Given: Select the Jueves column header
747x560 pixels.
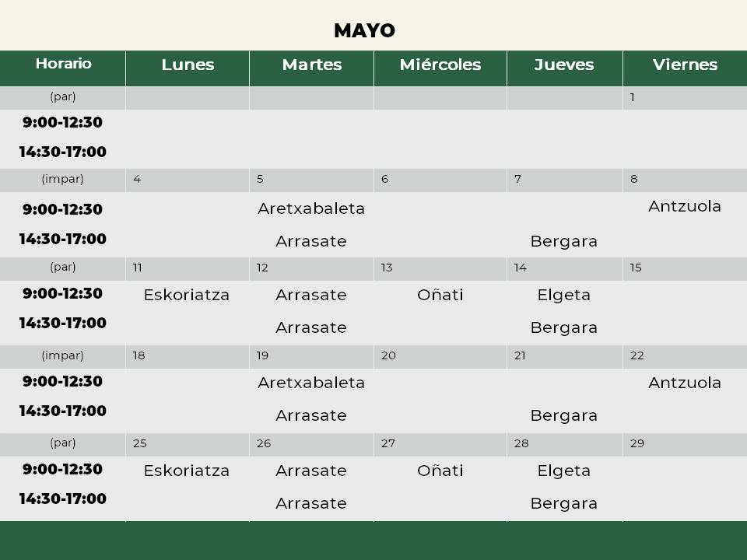Looking at the screenshot, I should coord(564,65).
